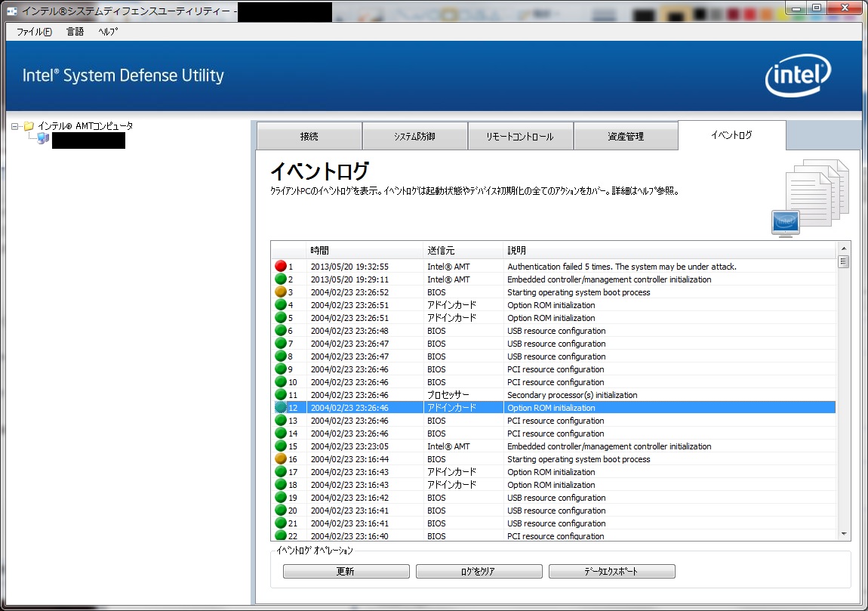This screenshot has width=868, height=611.
Task: Click the orange status icon of event 3
Action: [x=281, y=292]
